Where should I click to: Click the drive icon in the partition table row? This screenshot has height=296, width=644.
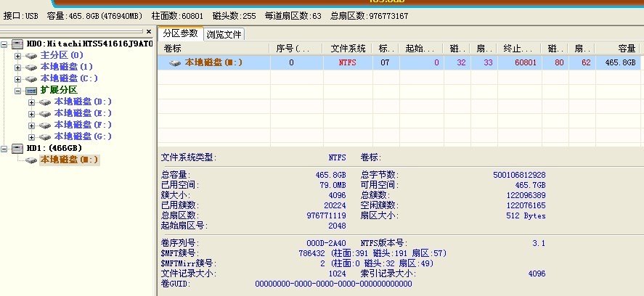[175, 63]
